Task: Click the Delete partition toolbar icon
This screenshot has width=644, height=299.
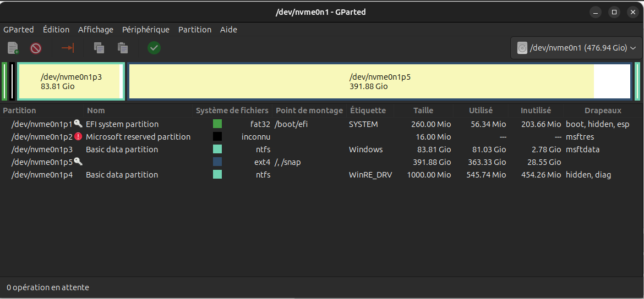Action: click(x=36, y=48)
